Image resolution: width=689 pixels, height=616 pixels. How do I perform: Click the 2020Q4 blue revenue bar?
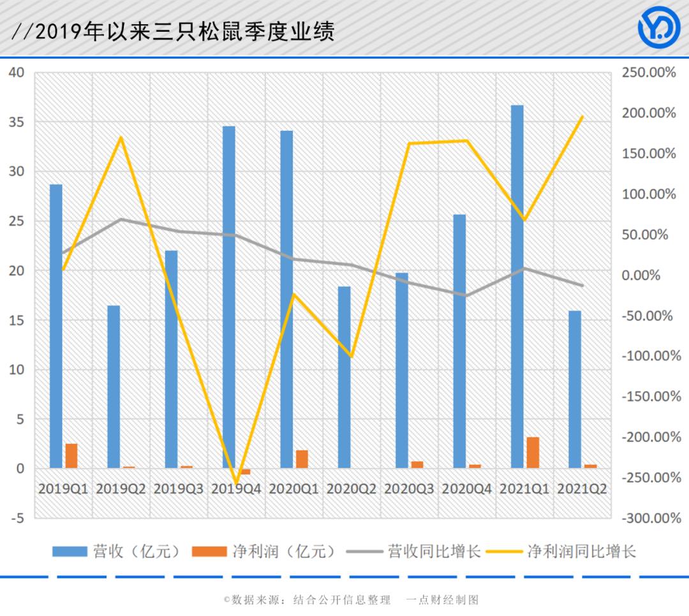point(459,341)
